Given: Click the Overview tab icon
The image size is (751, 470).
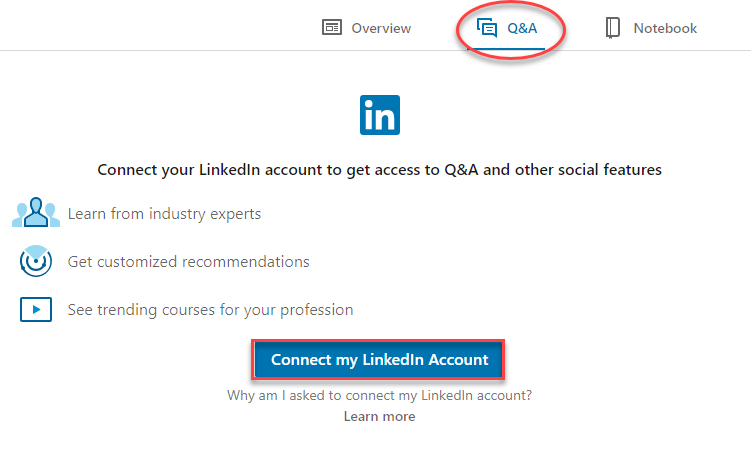Looking at the screenshot, I should (x=331, y=28).
